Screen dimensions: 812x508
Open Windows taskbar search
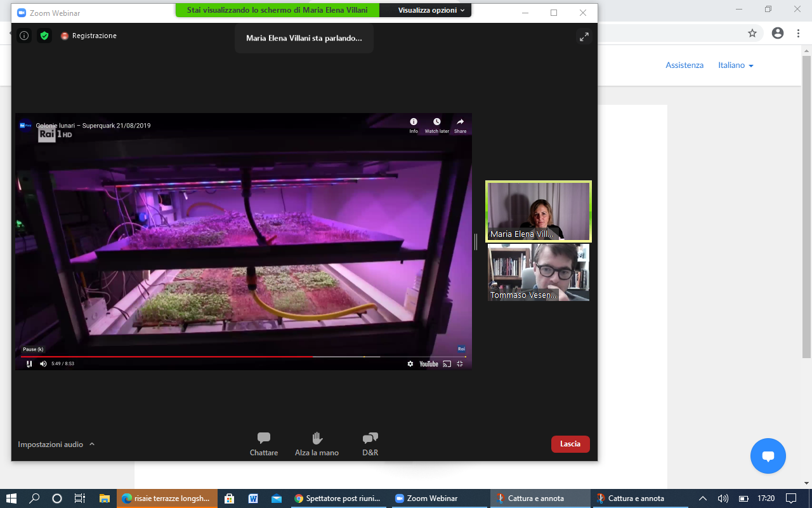point(34,498)
